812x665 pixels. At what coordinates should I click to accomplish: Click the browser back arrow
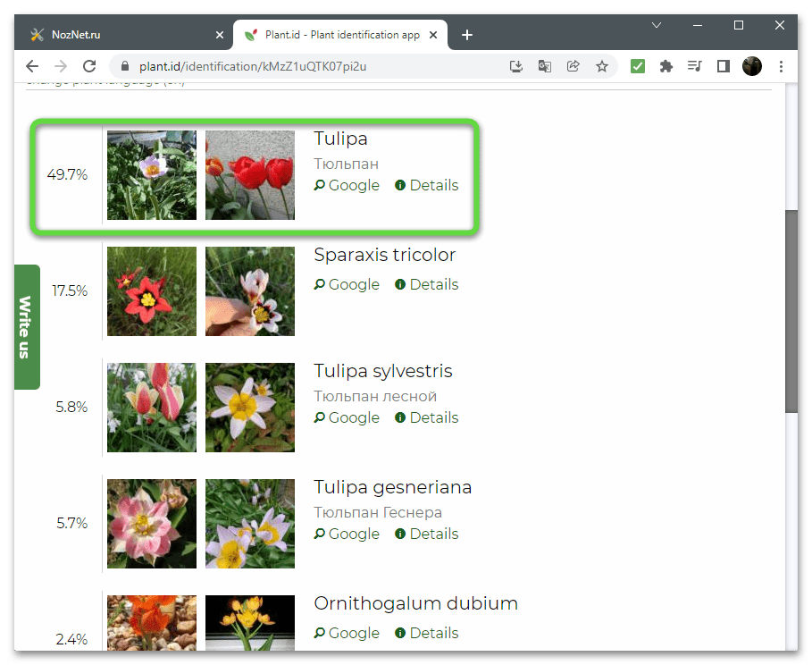(32, 66)
